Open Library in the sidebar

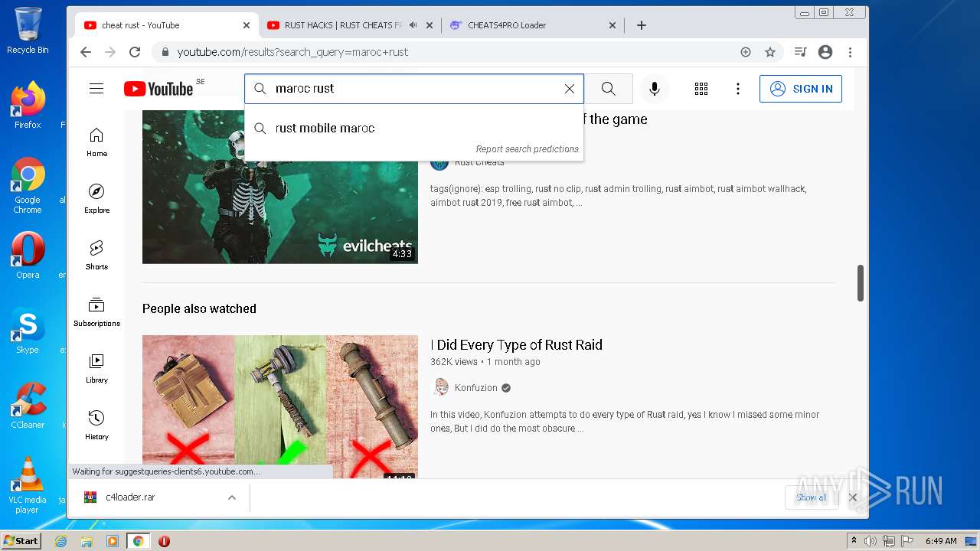coord(96,369)
